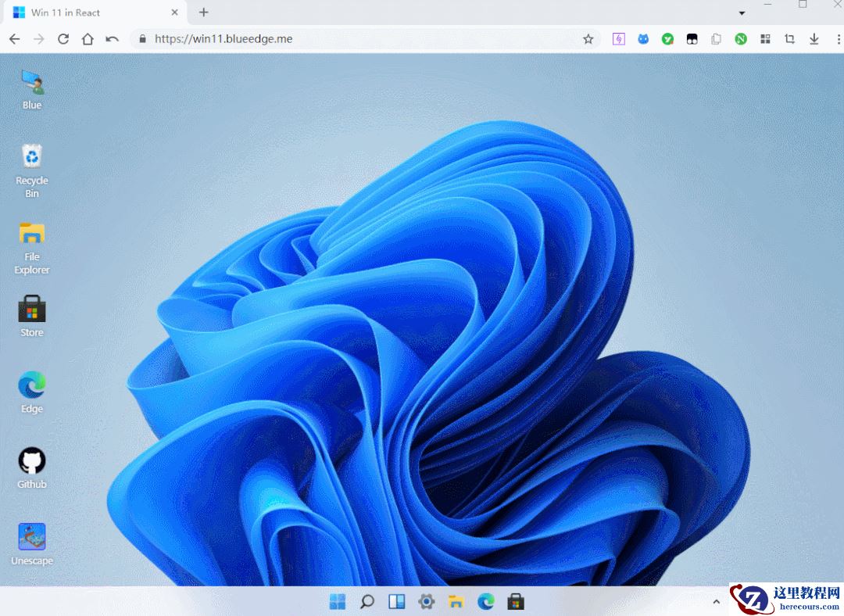Open a new browser tab
The image size is (844, 616).
[203, 13]
